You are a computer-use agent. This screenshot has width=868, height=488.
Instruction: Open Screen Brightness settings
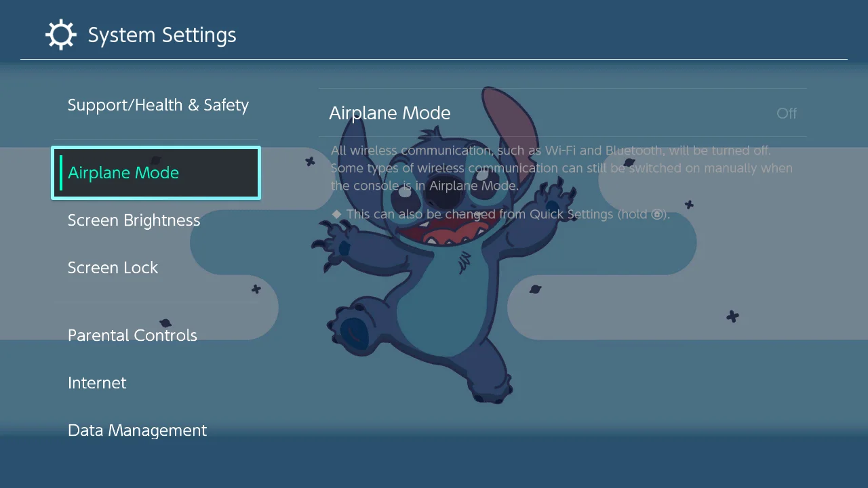[x=134, y=220]
